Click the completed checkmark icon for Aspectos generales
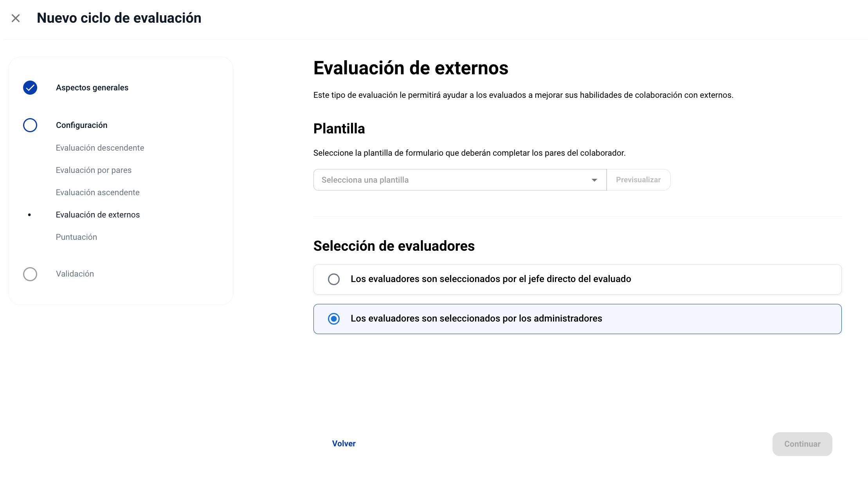 tap(30, 88)
